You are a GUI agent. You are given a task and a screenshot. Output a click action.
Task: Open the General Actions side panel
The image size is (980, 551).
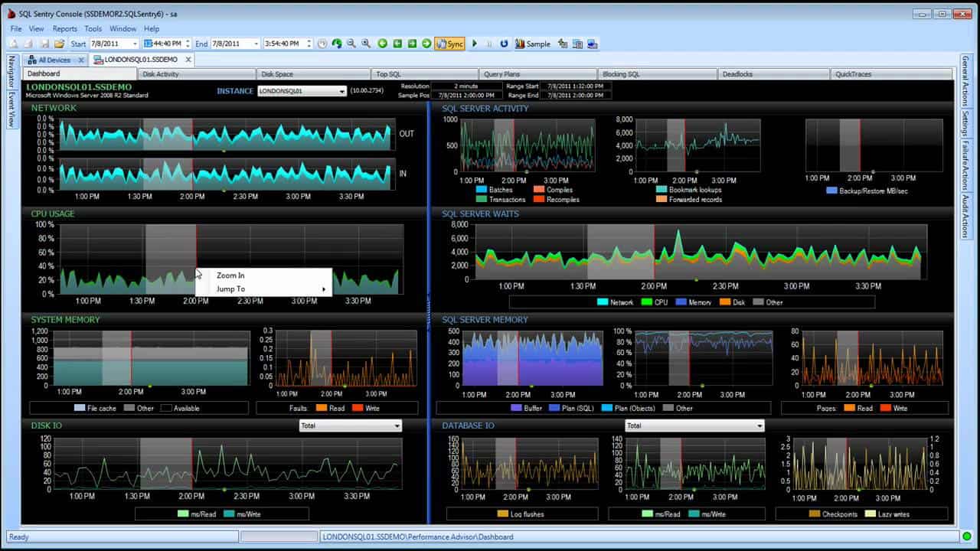click(x=965, y=81)
